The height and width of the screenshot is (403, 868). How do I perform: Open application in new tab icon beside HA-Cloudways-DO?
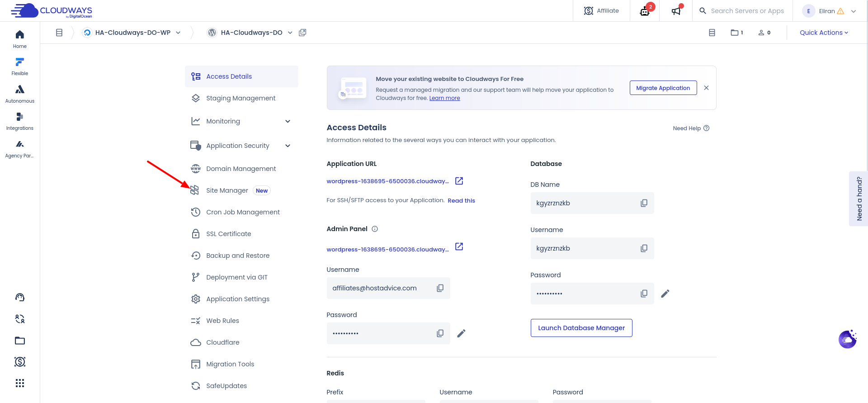click(x=302, y=33)
